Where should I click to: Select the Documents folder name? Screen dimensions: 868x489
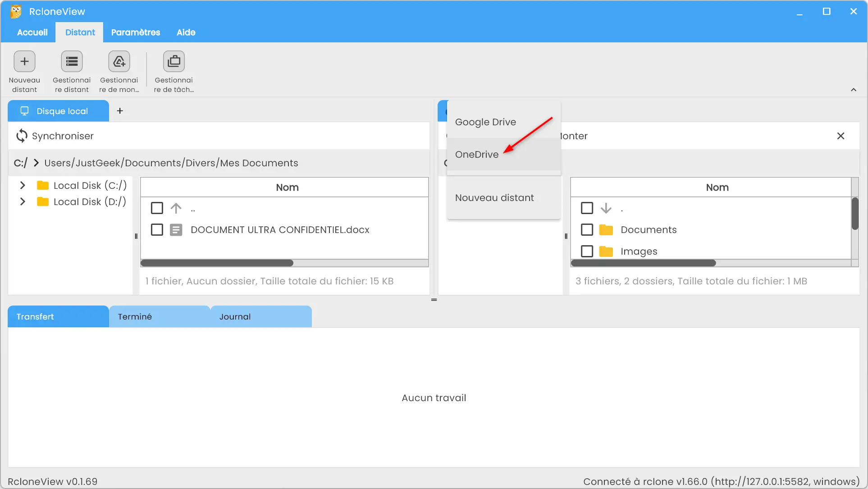(649, 230)
